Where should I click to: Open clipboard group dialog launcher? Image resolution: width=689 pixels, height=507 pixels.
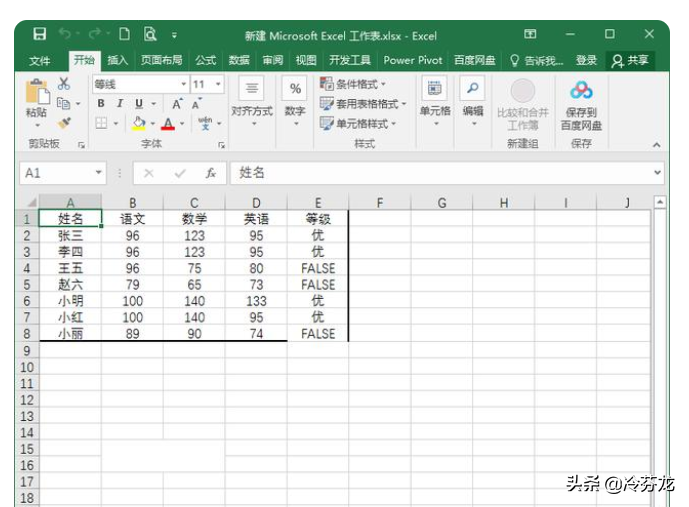click(x=81, y=145)
